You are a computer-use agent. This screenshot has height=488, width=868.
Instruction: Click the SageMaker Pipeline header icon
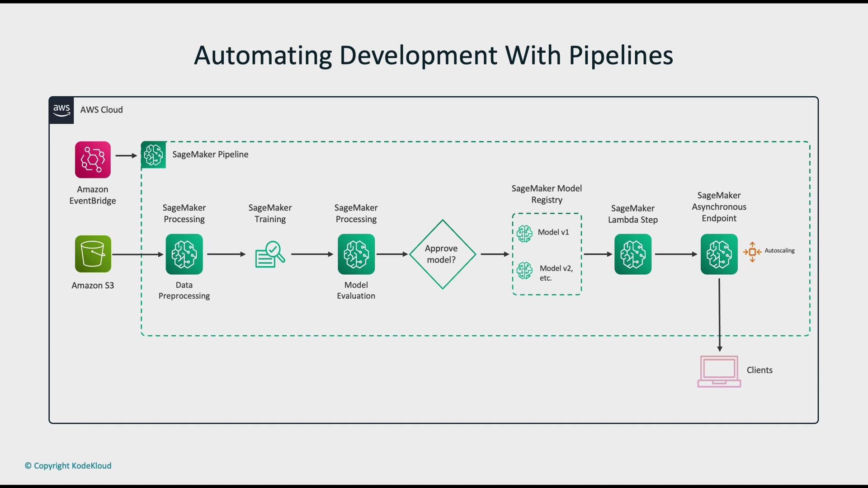pyautogui.click(x=153, y=155)
